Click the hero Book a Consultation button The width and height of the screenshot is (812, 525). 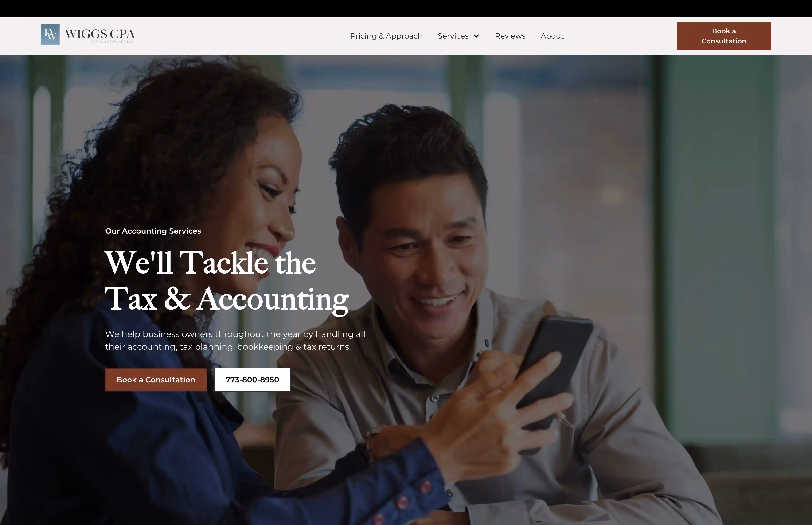pyautogui.click(x=156, y=380)
